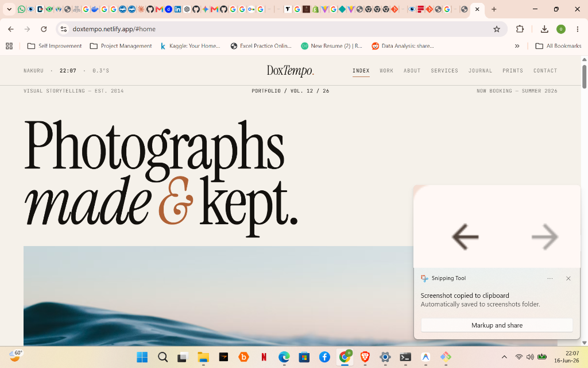Click the site information icon in address bar
The image size is (588, 368).
coord(64,29)
